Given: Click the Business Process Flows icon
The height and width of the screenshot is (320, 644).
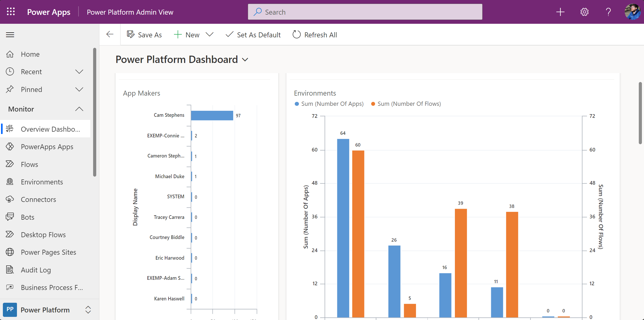Looking at the screenshot, I should pos(10,287).
